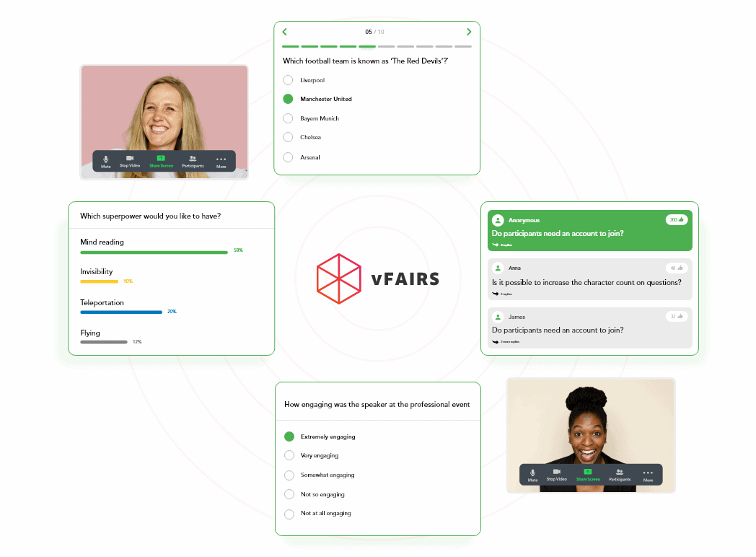Select the Arsenal radio button
The height and width of the screenshot is (557, 756).
(288, 157)
